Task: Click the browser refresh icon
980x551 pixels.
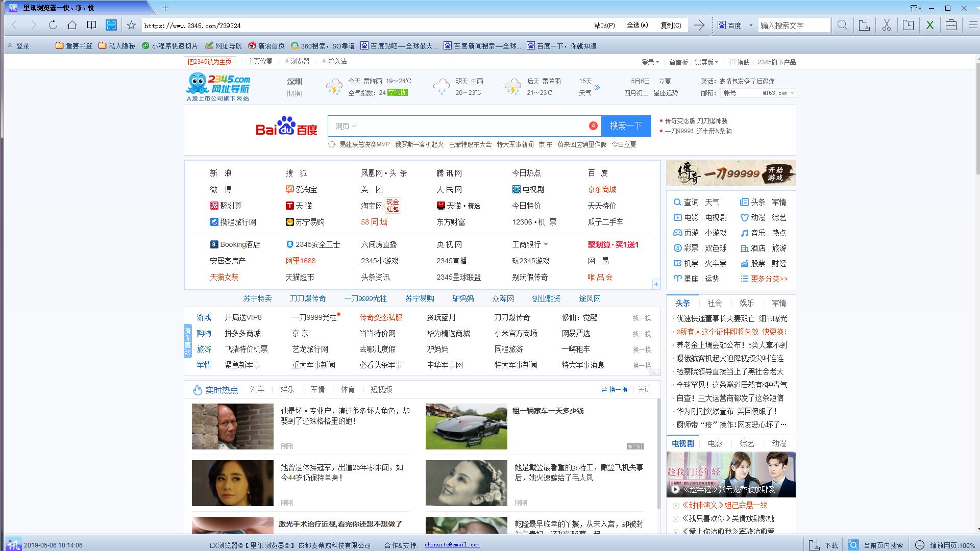Action: pos(53,25)
